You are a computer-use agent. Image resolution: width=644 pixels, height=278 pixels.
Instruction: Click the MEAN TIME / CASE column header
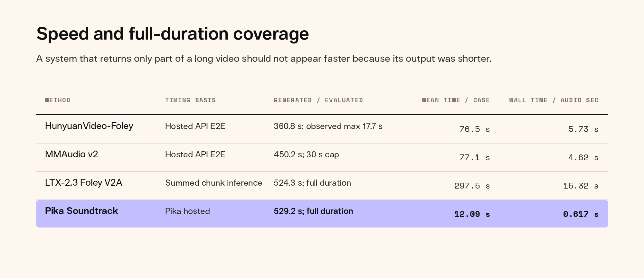pos(456,100)
